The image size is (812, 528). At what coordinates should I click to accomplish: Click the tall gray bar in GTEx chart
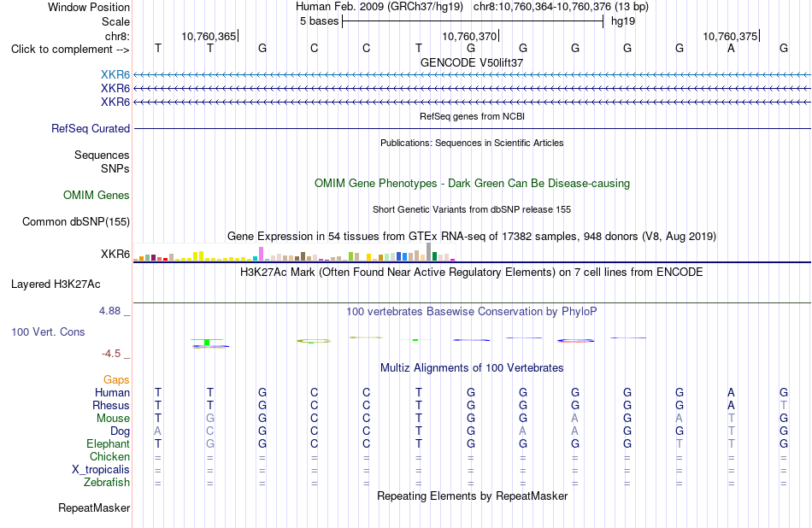click(428, 251)
